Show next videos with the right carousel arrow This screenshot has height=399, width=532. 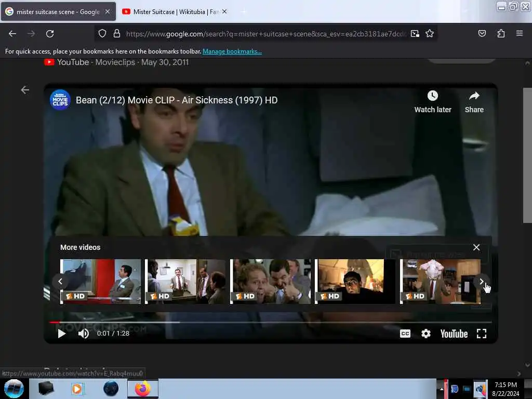tap(481, 281)
